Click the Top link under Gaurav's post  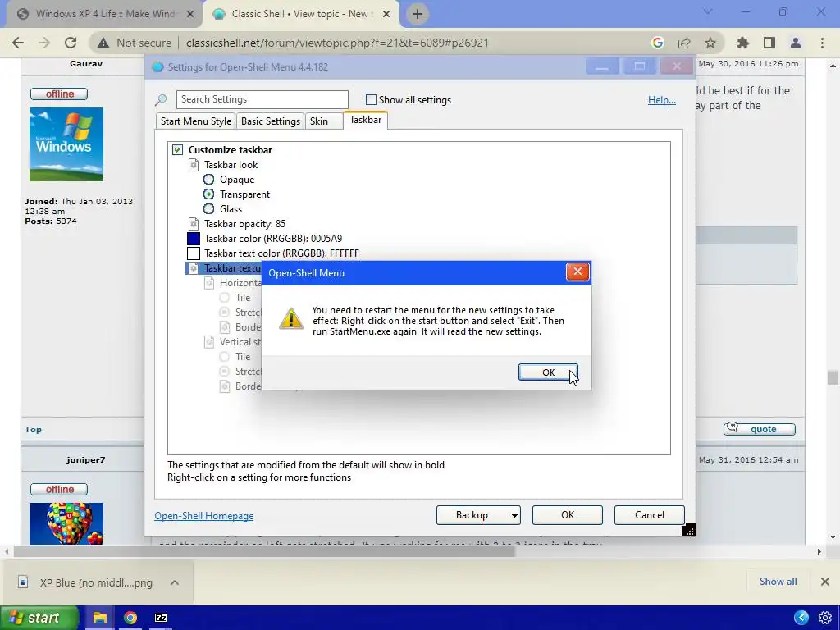point(33,430)
